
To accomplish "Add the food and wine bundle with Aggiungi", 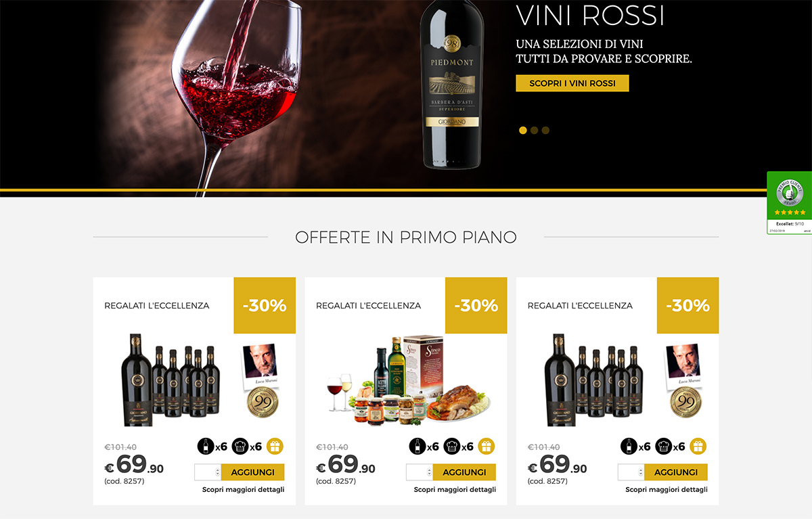I will pos(464,472).
